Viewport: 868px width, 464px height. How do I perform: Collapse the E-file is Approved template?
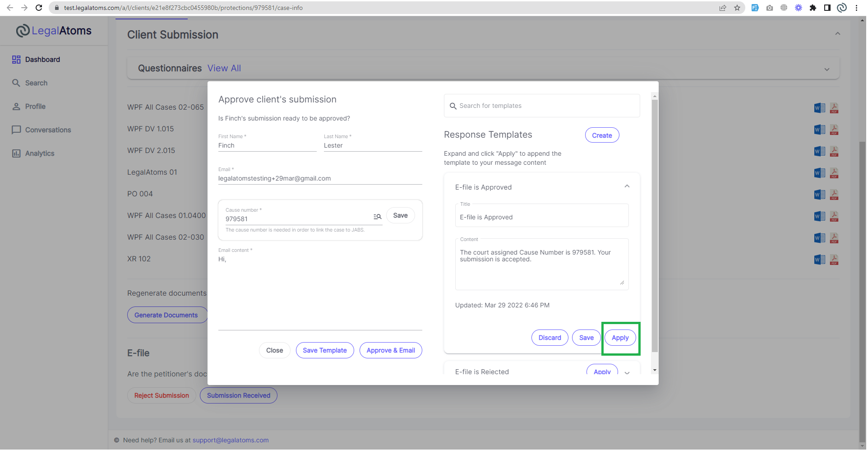click(x=627, y=186)
